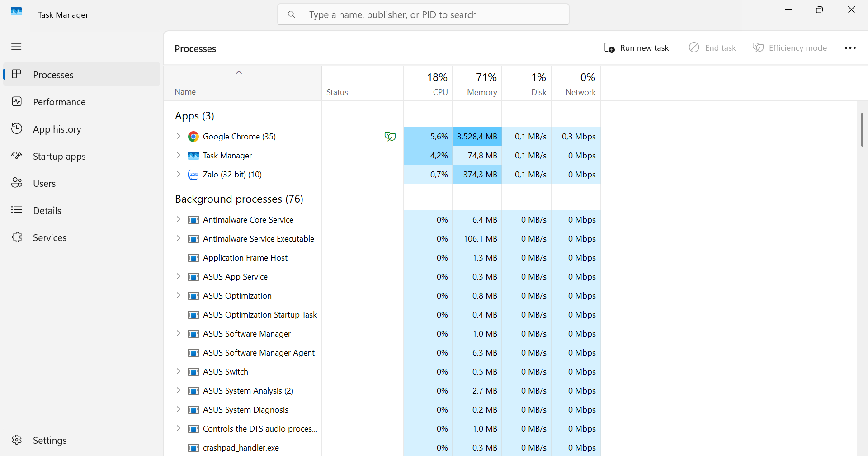Click the Task Manager title bar logo

(x=16, y=12)
